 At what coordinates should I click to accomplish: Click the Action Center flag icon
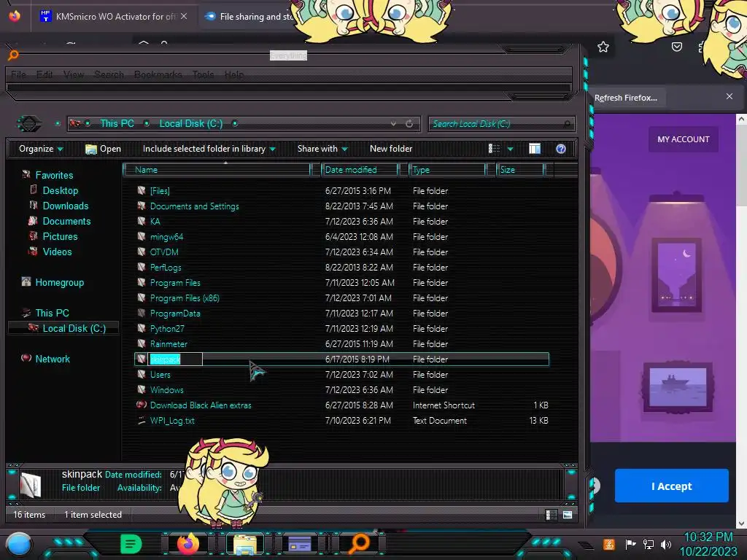[631, 544]
